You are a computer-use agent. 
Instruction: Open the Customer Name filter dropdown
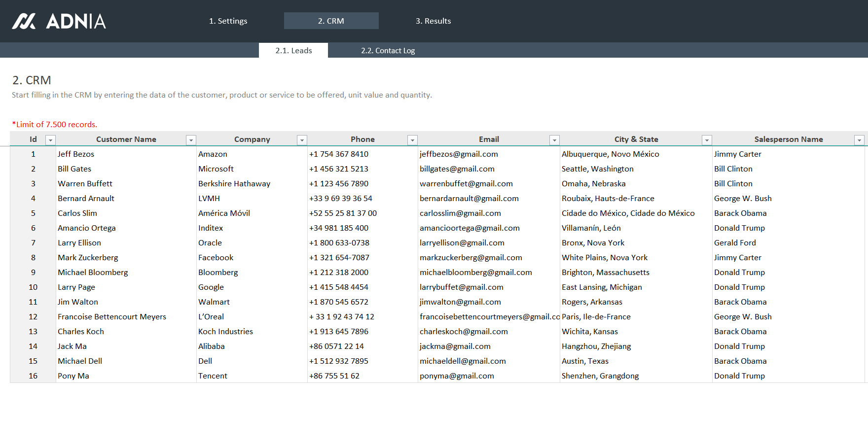pos(191,140)
